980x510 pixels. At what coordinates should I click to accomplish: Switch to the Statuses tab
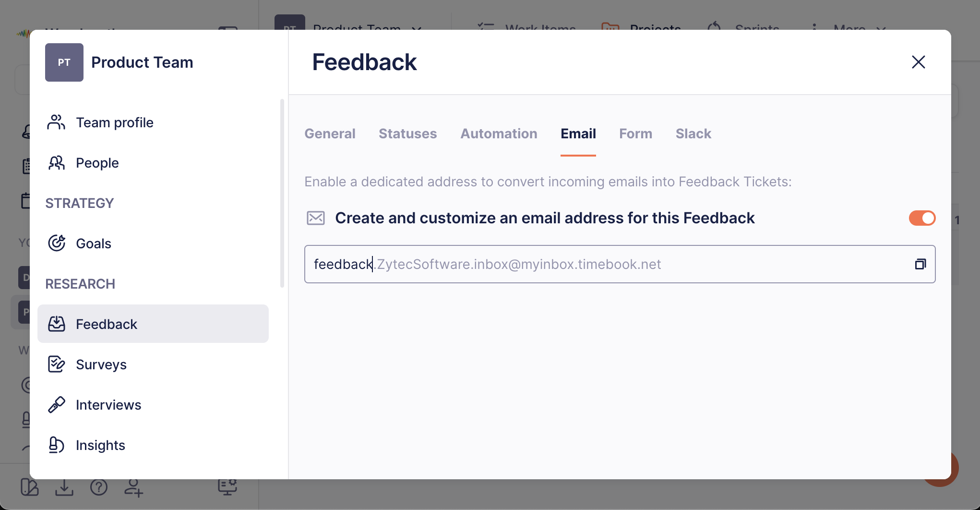coord(407,134)
